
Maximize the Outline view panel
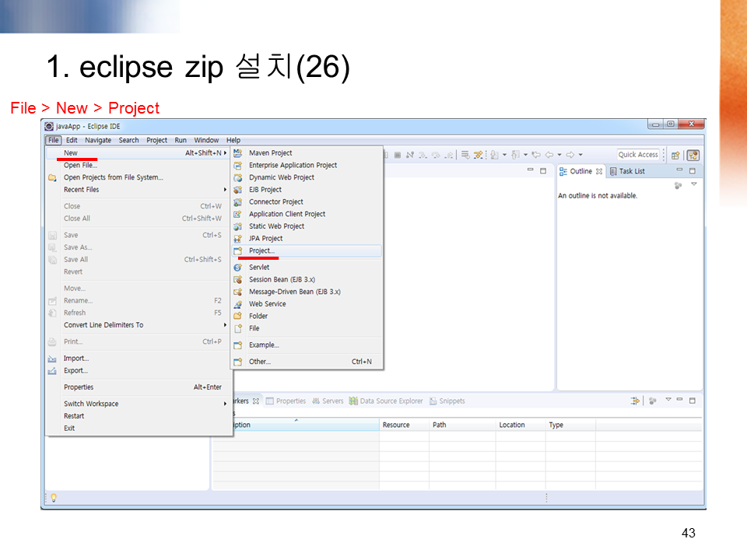693,170
